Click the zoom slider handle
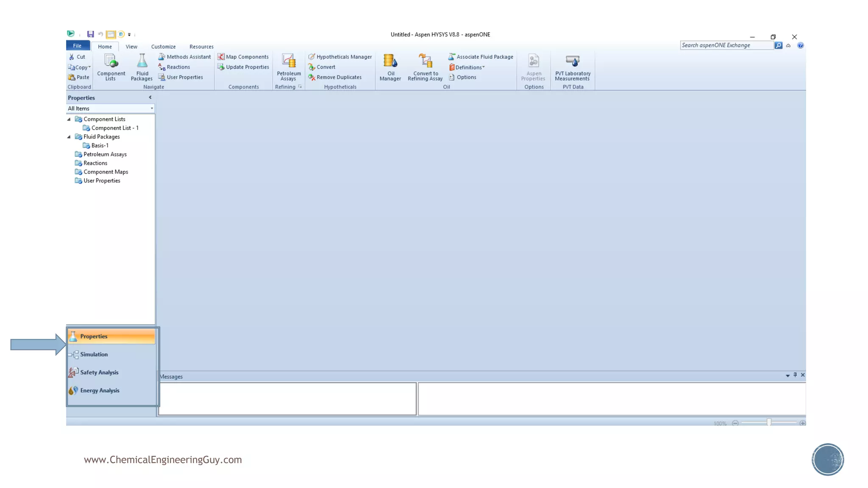Image resolution: width=868 pixels, height=488 pixels. [769, 423]
